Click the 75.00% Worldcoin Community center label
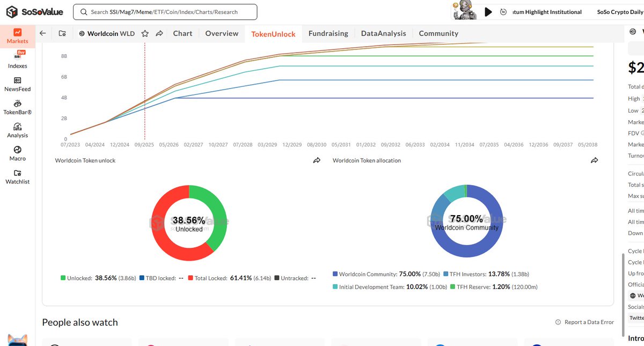Image resolution: width=644 pixels, height=346 pixels. point(467,223)
